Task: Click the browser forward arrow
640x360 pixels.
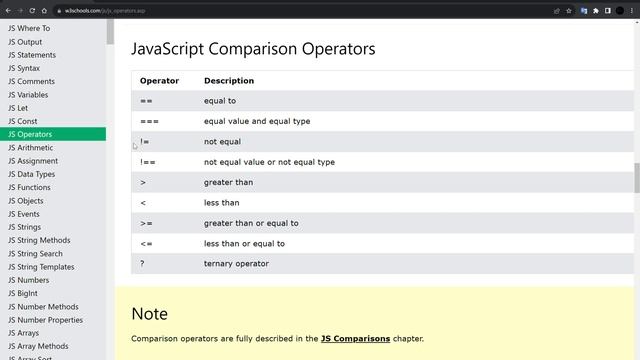Action: pyautogui.click(x=20, y=11)
